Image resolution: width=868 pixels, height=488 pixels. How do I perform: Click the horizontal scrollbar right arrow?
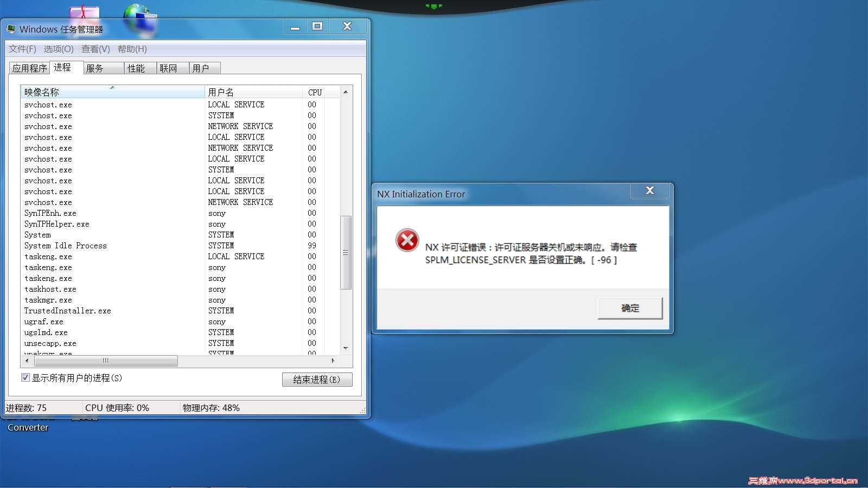[333, 361]
